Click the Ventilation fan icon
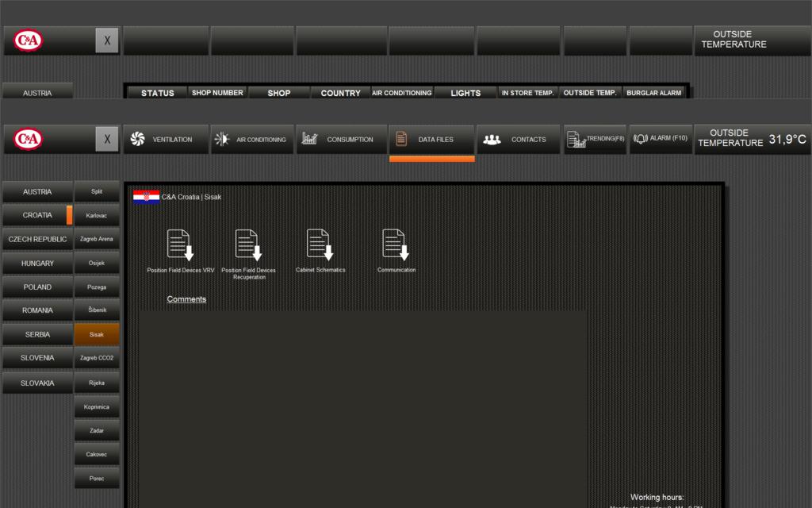Screen dimensions: 812x508 137,139
